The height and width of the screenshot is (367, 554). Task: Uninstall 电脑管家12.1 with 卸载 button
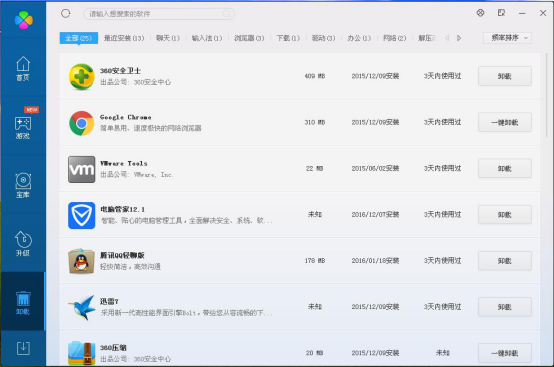tap(505, 214)
